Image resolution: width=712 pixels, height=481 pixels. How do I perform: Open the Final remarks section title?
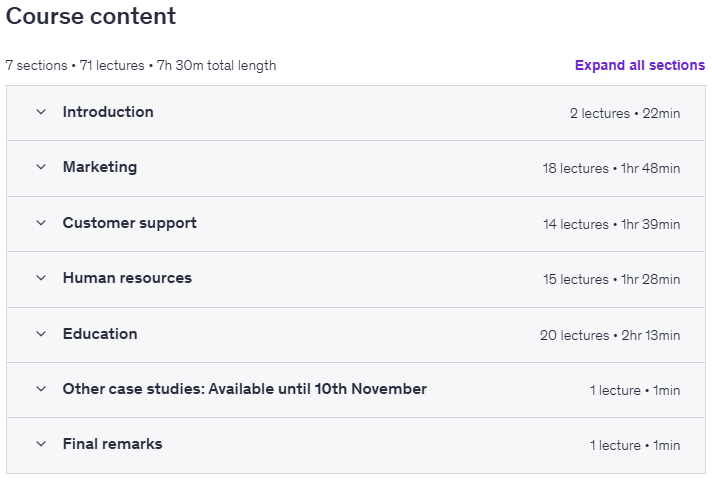112,444
